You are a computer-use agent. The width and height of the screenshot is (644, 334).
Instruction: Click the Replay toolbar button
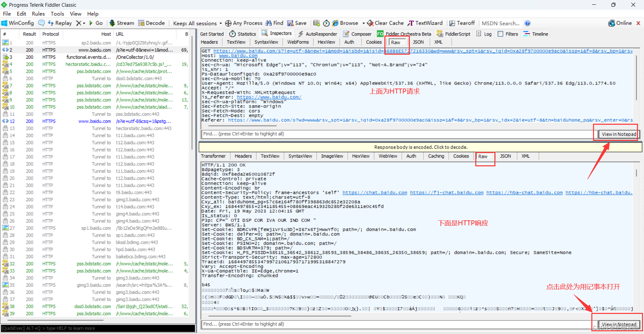pyautogui.click(x=60, y=23)
